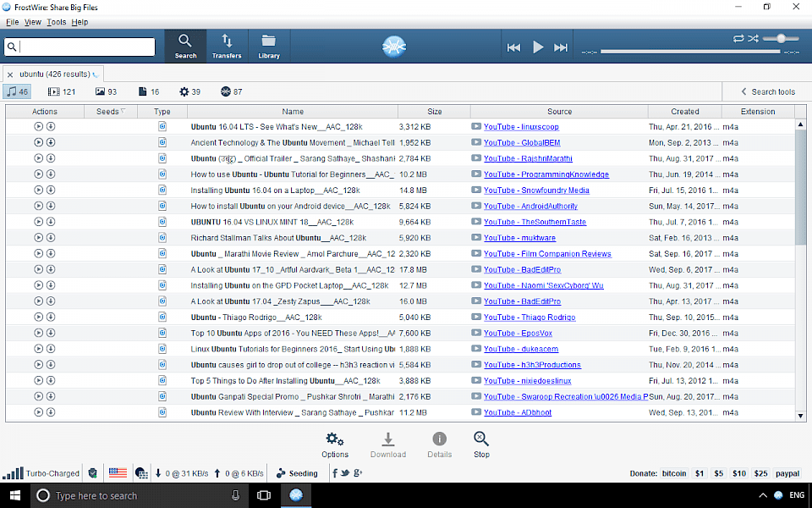Filter results by video (121)
The height and width of the screenshot is (508, 812).
click(62, 91)
